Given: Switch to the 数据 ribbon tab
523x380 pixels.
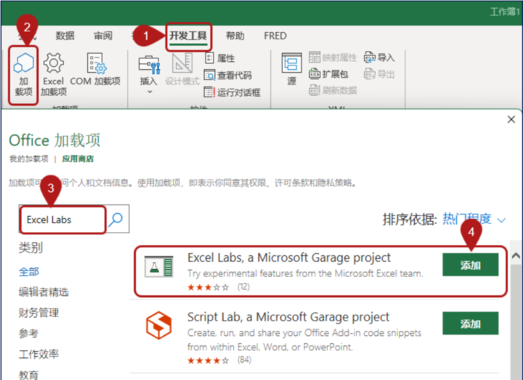Looking at the screenshot, I should pos(65,36).
